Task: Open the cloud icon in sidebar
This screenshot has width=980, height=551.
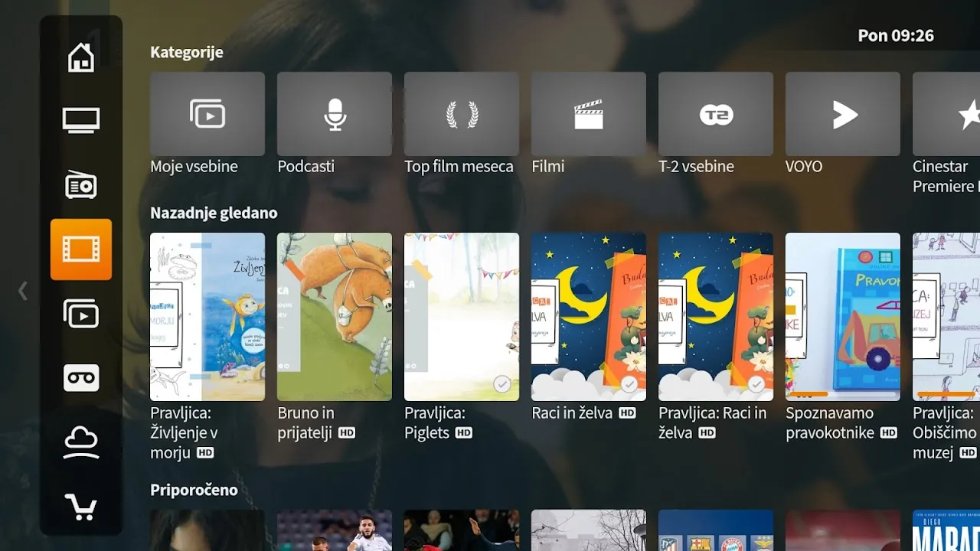Action: point(81,442)
